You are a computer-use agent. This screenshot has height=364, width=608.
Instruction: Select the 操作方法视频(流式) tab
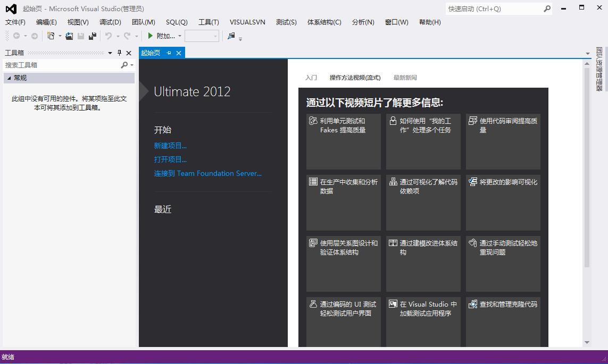[355, 78]
